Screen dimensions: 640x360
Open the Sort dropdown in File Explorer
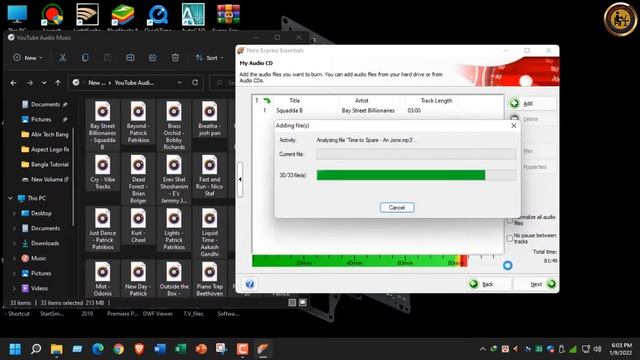click(x=209, y=58)
